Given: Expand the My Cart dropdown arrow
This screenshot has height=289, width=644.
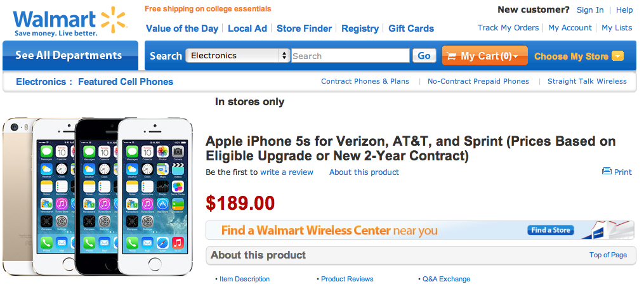Looking at the screenshot, I should coord(516,57).
